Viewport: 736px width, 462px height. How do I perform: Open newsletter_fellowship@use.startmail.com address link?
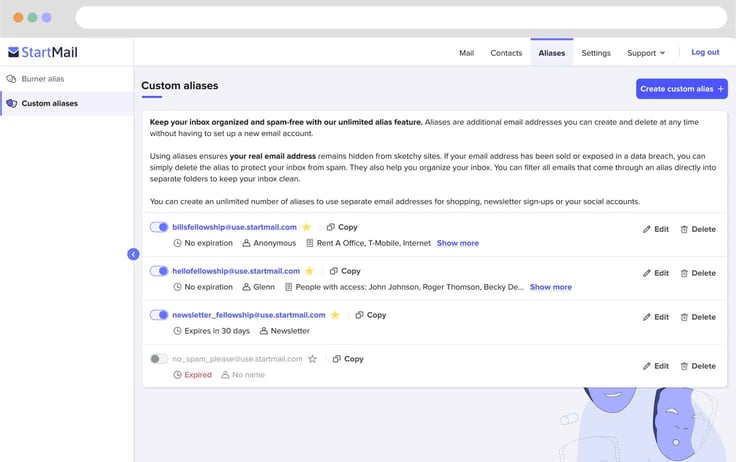(248, 315)
